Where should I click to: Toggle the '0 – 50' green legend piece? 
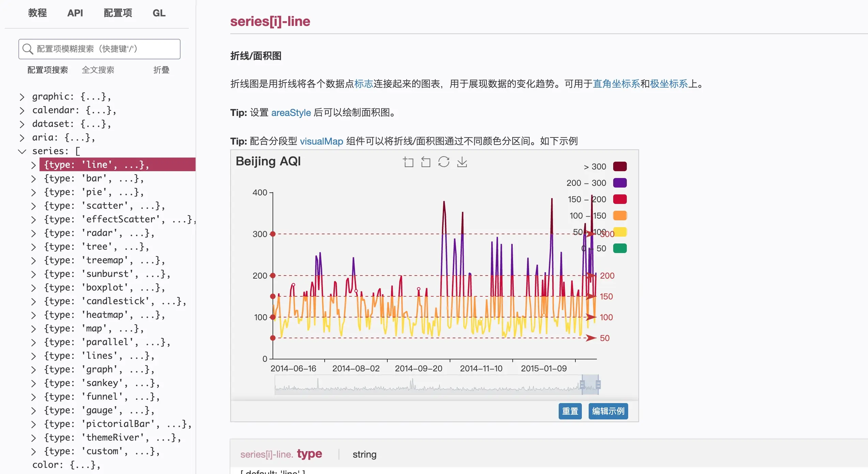pyautogui.click(x=620, y=248)
